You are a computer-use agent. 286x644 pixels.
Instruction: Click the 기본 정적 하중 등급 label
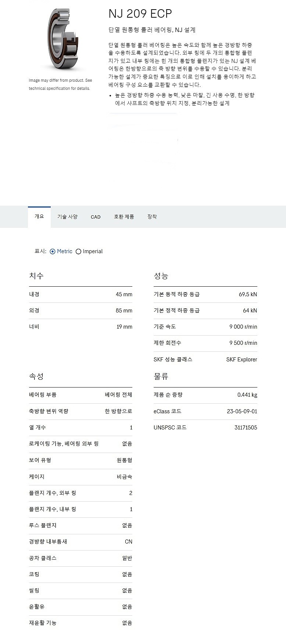(177, 311)
